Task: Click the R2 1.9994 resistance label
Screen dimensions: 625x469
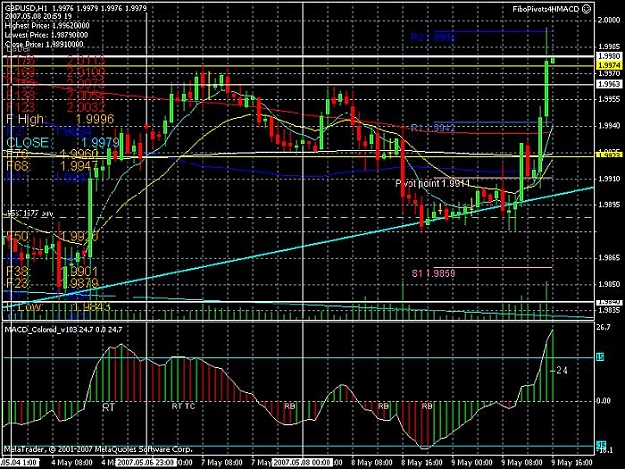Action: coord(432,37)
